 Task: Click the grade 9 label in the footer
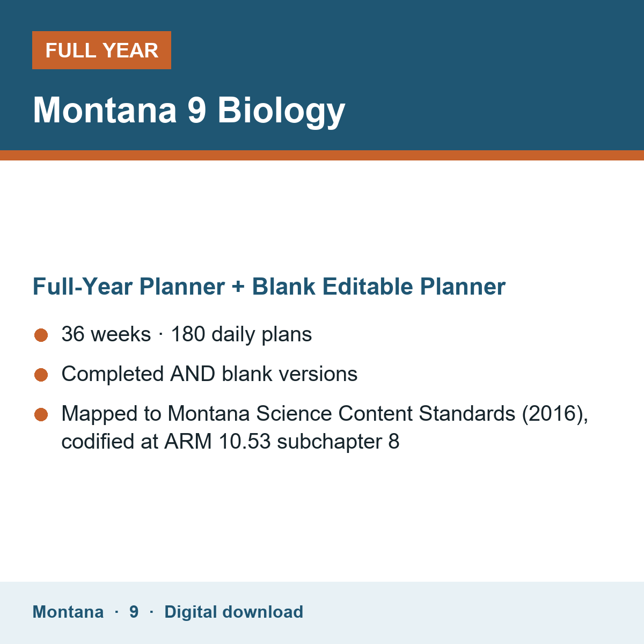pos(134,612)
